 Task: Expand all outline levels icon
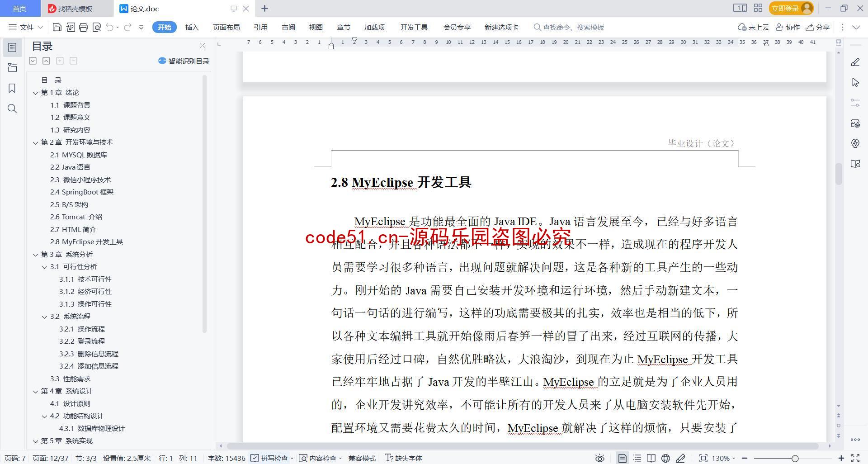point(33,61)
